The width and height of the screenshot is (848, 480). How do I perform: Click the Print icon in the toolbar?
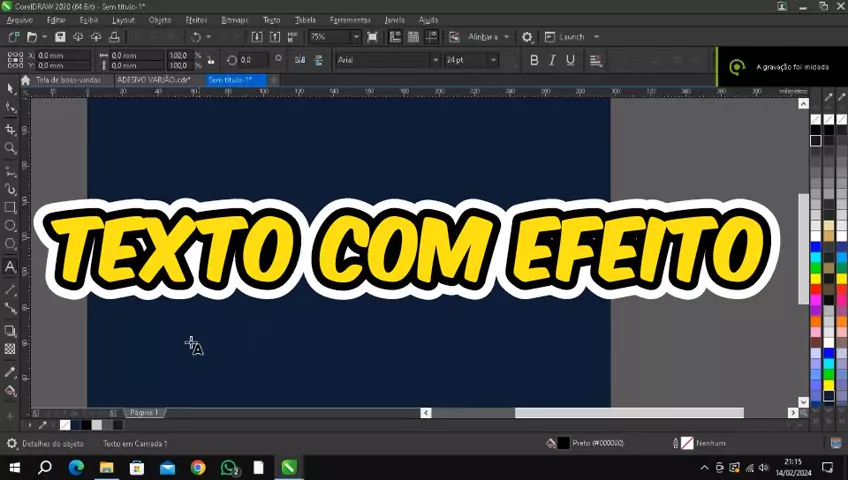point(115,37)
